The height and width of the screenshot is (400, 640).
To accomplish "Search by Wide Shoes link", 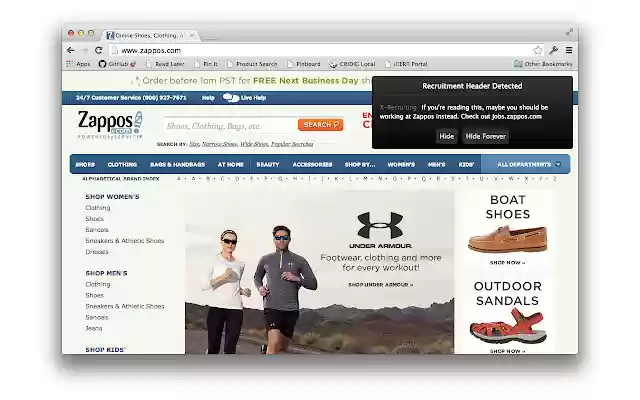I will [x=254, y=144].
